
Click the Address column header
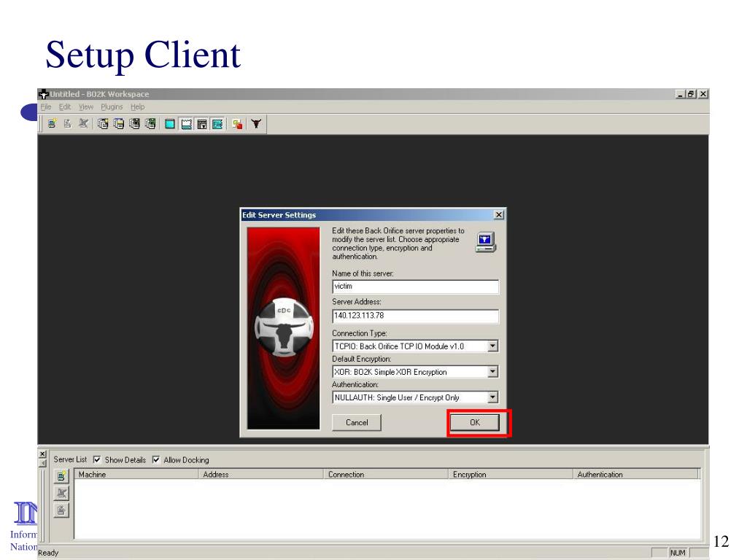click(x=261, y=474)
